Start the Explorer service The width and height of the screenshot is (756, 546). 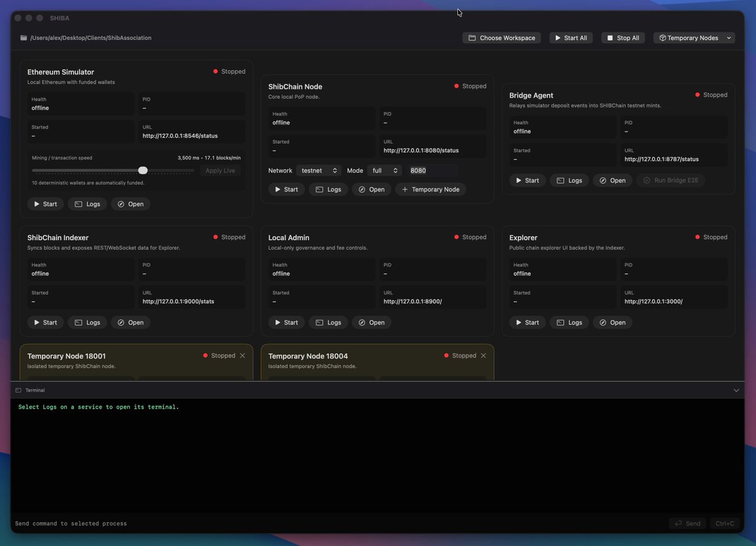pos(527,322)
